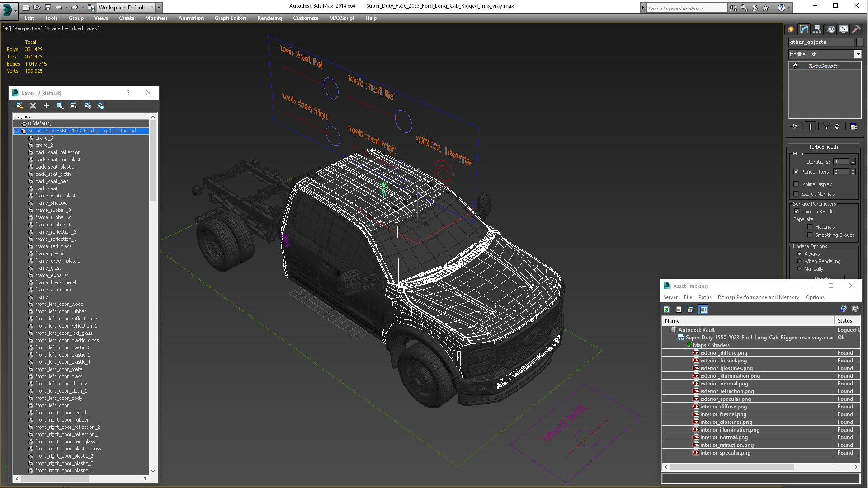The image size is (868, 488).
Task: Select Manually update radio button
Action: coord(799,269)
